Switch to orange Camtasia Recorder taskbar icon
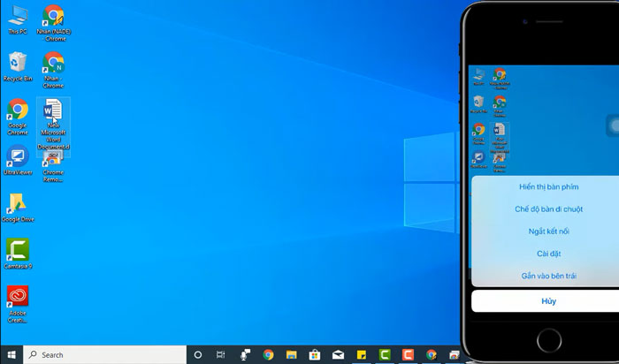The width and height of the screenshot is (619, 364). click(408, 354)
